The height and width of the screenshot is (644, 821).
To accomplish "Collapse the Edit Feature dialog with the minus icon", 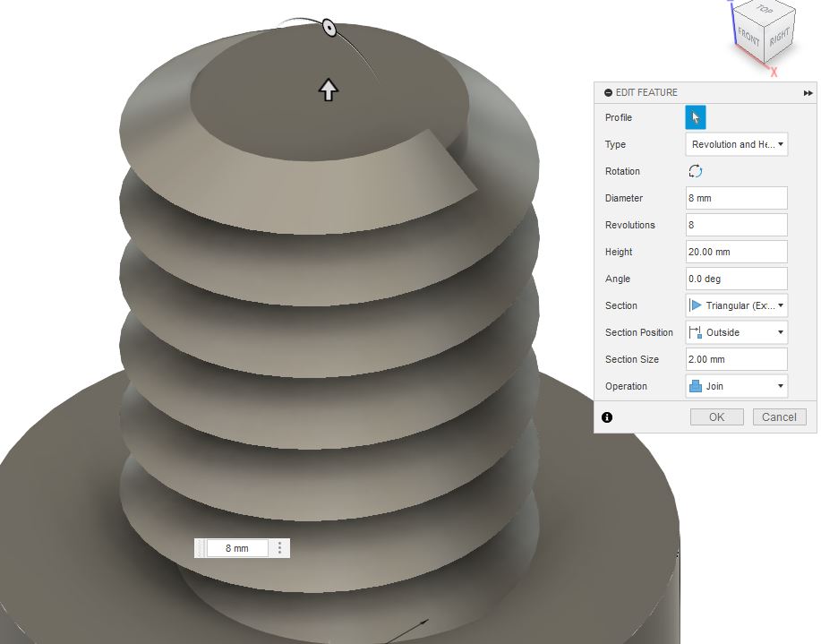I will 608,93.
